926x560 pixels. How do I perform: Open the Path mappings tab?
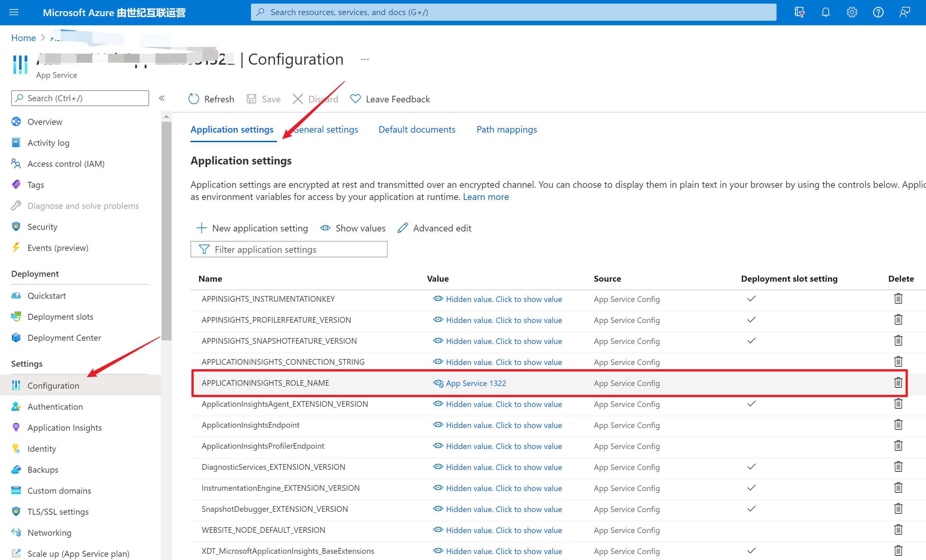point(506,130)
